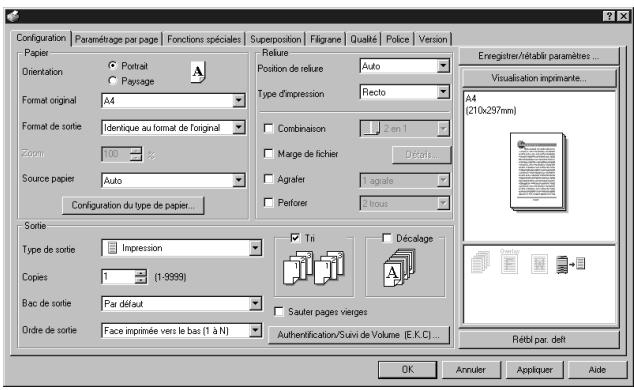Uncheck the Tri checkbox
The image size is (634, 390).
pyautogui.click(x=295, y=238)
